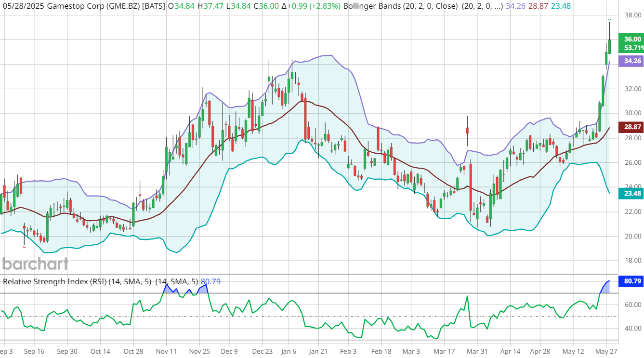Click the Mar 3 date label
Viewport: 644px width, 358px height.
[x=411, y=351]
